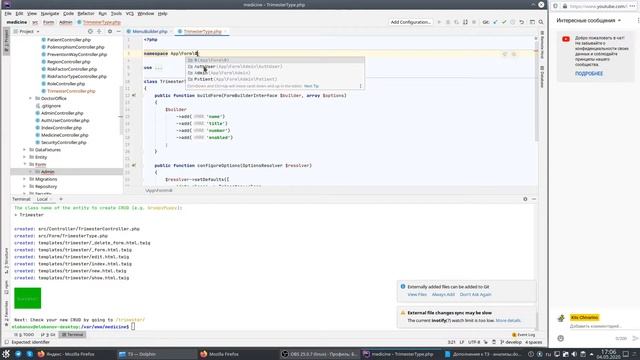Open Structure side tool window
Viewport: 640px width, 360px height.
coord(6,260)
